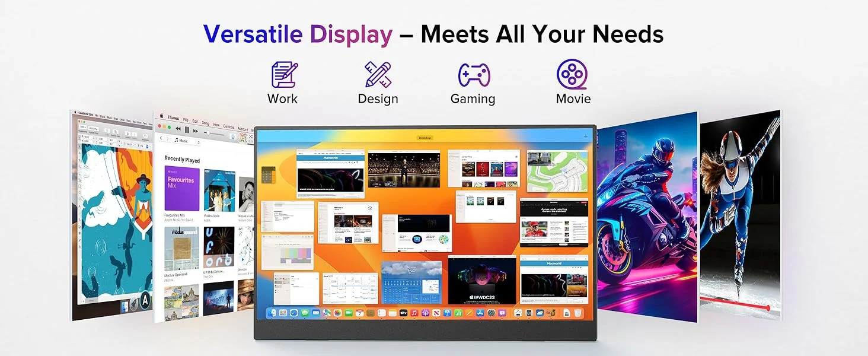
Task: Select the keynote stage video window
Action: pyautogui.click(x=404, y=169)
